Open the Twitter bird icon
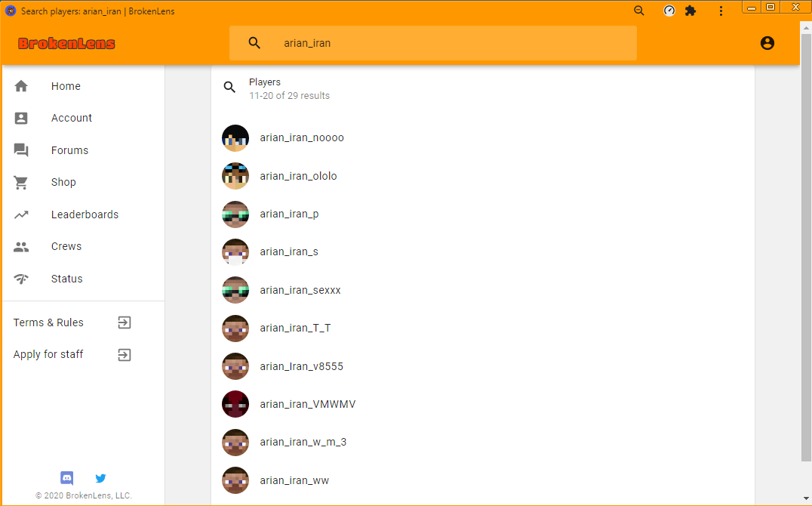 pos(100,478)
